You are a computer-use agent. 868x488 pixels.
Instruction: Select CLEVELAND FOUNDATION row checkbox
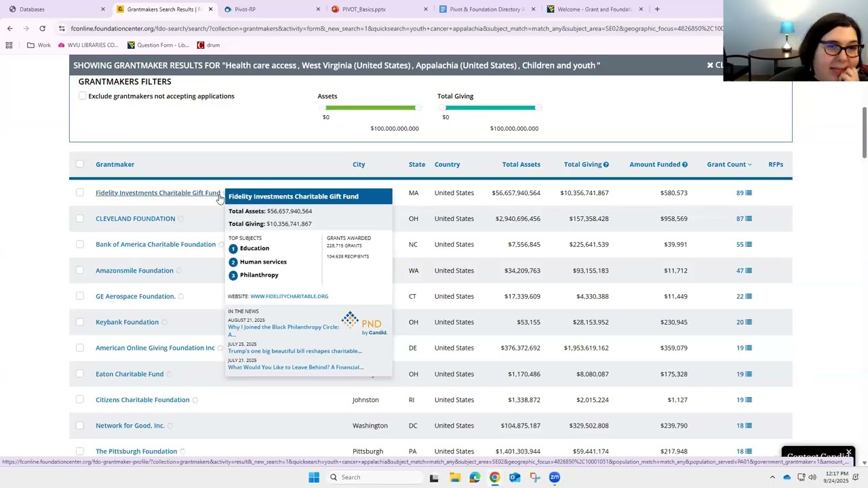(79, 219)
